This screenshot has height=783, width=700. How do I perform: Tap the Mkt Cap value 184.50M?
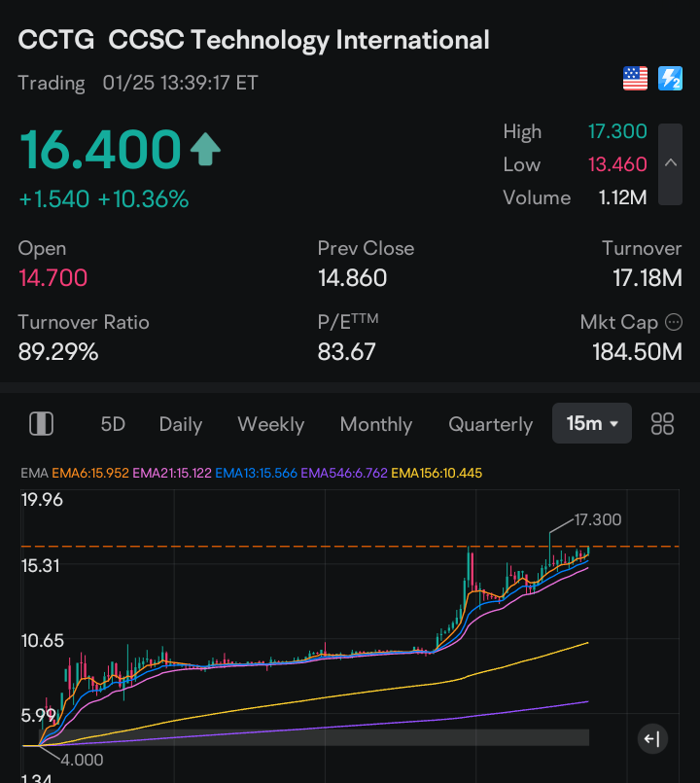click(x=637, y=351)
